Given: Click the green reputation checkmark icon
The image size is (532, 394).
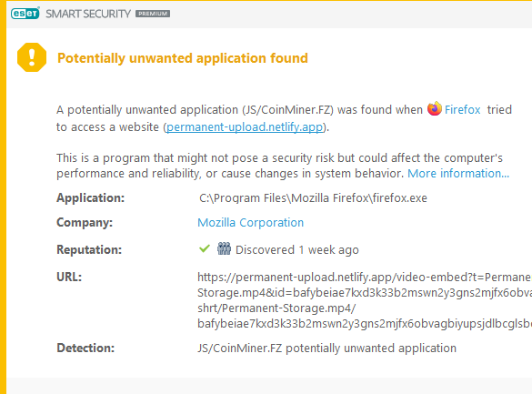Looking at the screenshot, I should coord(205,248).
